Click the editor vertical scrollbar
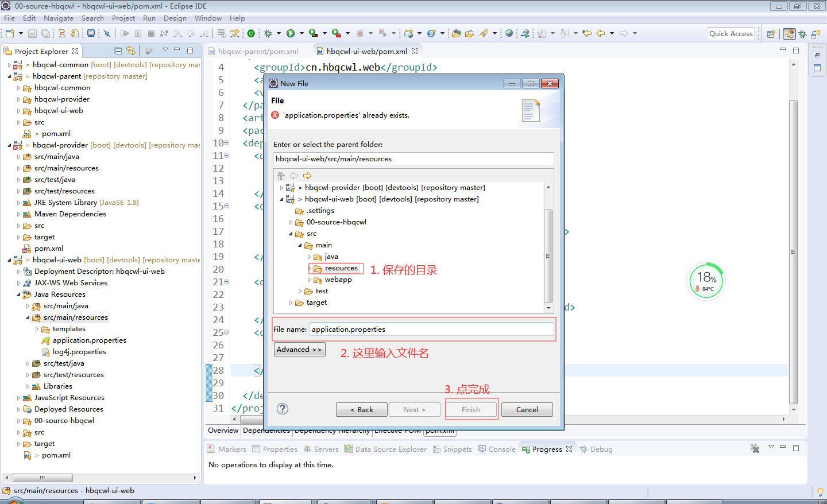Image resolution: width=827 pixels, height=504 pixels. click(794, 253)
